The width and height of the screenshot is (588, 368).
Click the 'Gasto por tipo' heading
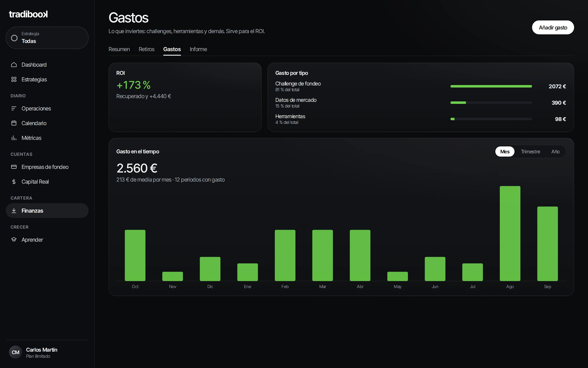pos(292,73)
